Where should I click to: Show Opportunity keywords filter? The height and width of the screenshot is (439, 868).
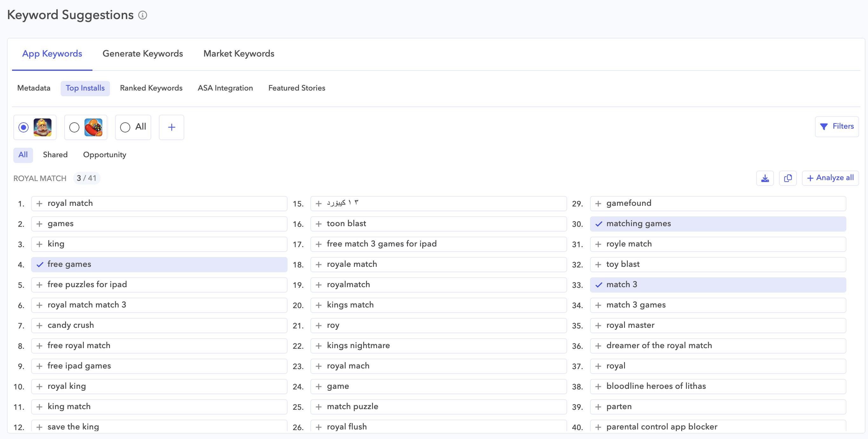105,155
